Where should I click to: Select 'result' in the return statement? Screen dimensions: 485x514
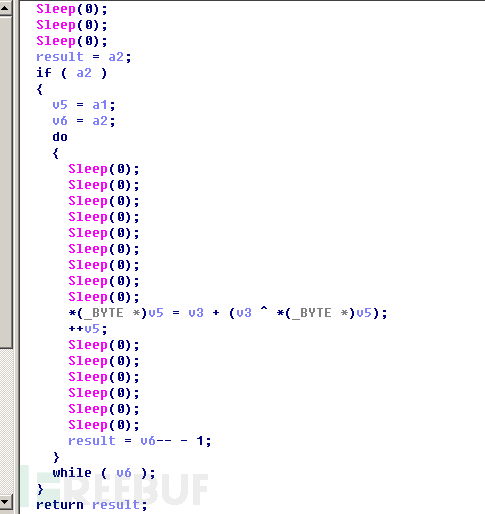(x=115, y=505)
